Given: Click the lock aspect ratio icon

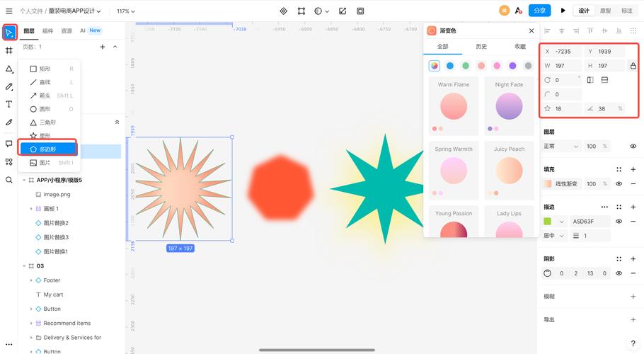Looking at the screenshot, I should pyautogui.click(x=633, y=66).
